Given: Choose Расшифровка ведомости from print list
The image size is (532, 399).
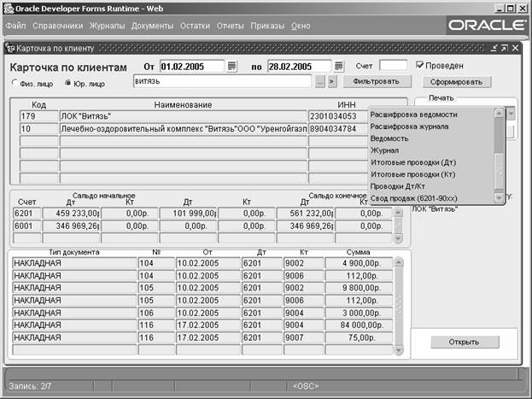Looking at the screenshot, I should pyautogui.click(x=414, y=114).
